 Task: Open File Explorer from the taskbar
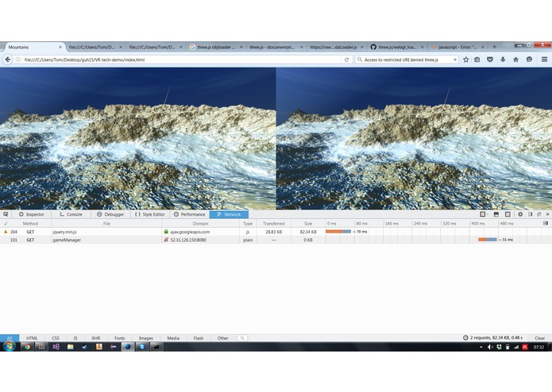71,347
